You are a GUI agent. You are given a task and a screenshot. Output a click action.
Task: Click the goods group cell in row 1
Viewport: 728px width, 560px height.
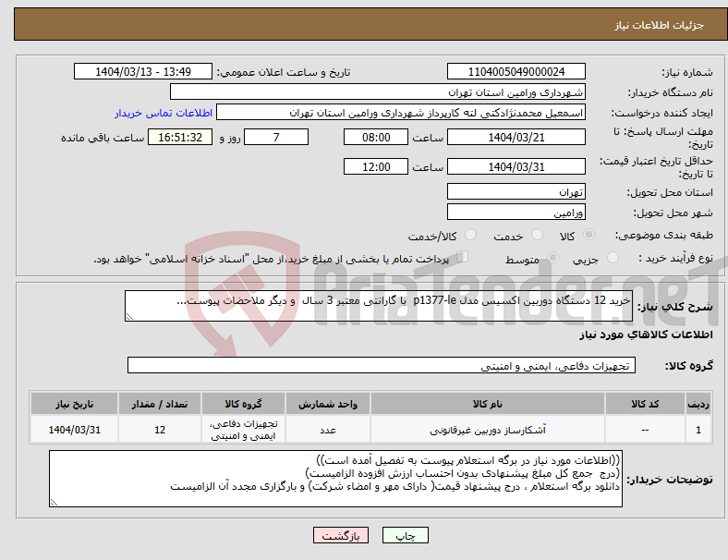tap(243, 430)
